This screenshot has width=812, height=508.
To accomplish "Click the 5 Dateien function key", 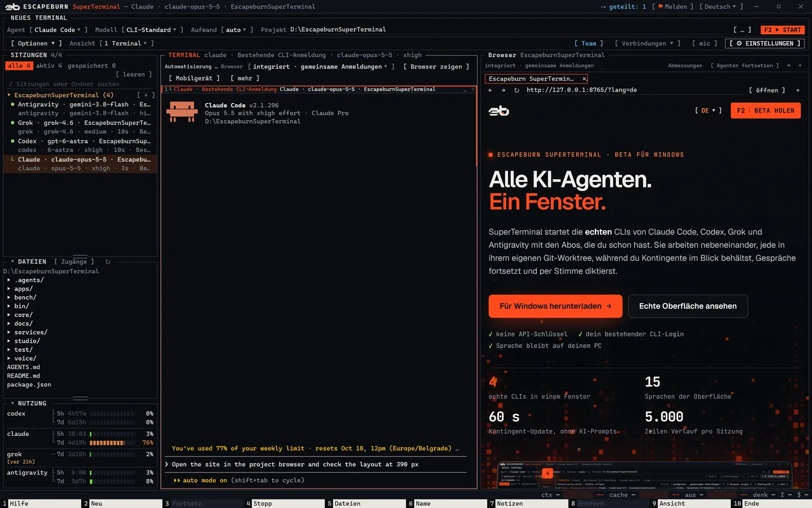I will [x=365, y=503].
